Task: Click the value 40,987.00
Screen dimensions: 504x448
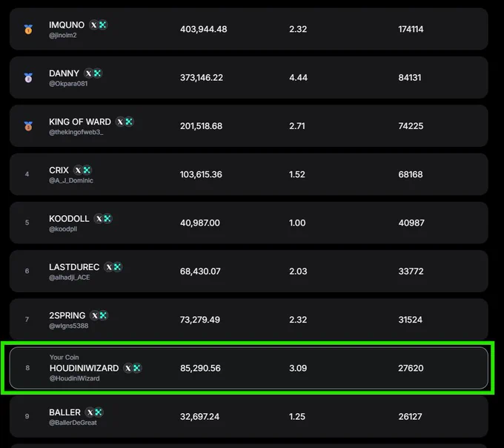Action: click(x=200, y=223)
